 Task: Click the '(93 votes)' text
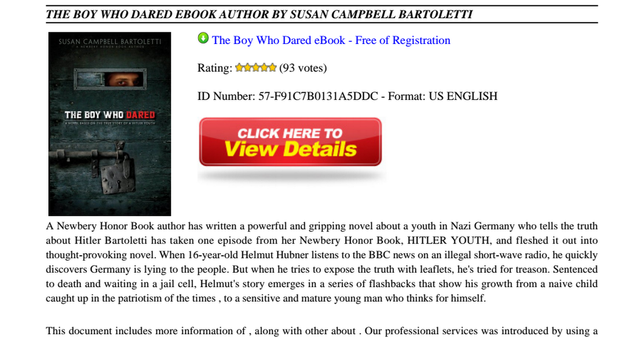(x=303, y=68)
